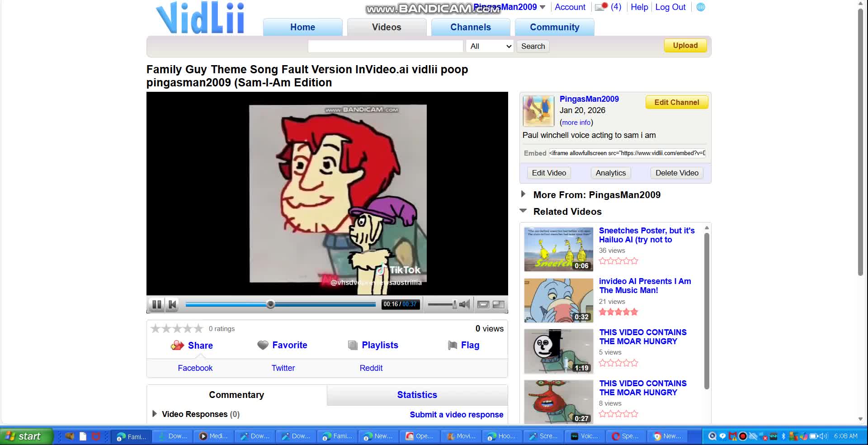Add the video to Playlists

[x=379, y=345]
